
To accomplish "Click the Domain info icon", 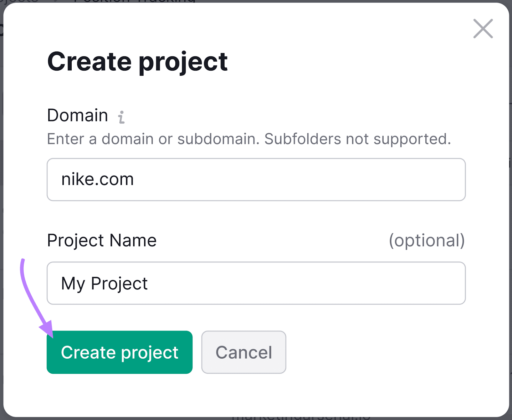I will pos(121,117).
